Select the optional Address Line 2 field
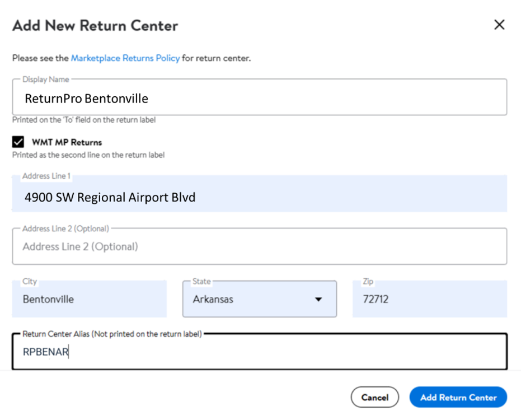 [259, 246]
